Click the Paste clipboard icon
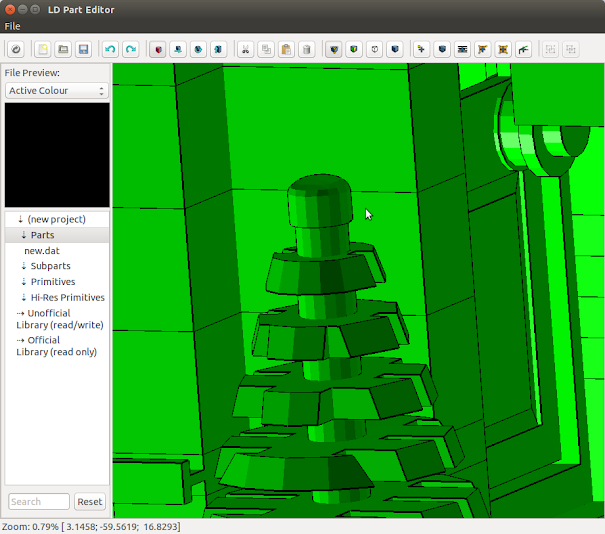The width and height of the screenshot is (605, 534). click(x=287, y=49)
